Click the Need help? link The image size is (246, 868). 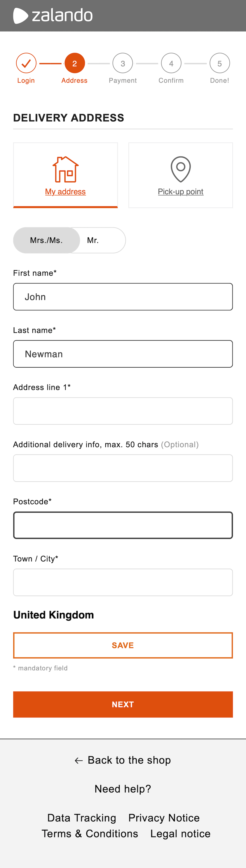[x=122, y=789]
